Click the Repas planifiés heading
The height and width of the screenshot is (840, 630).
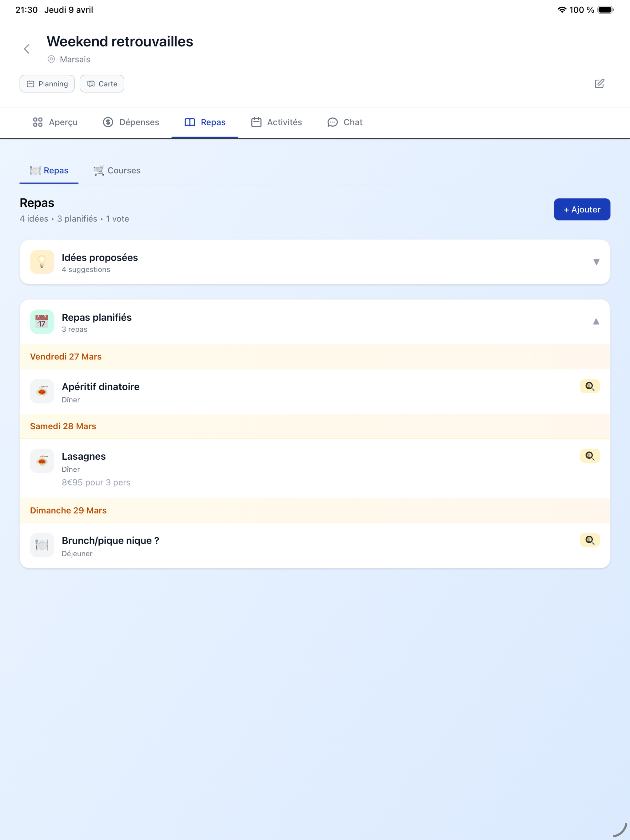97,318
